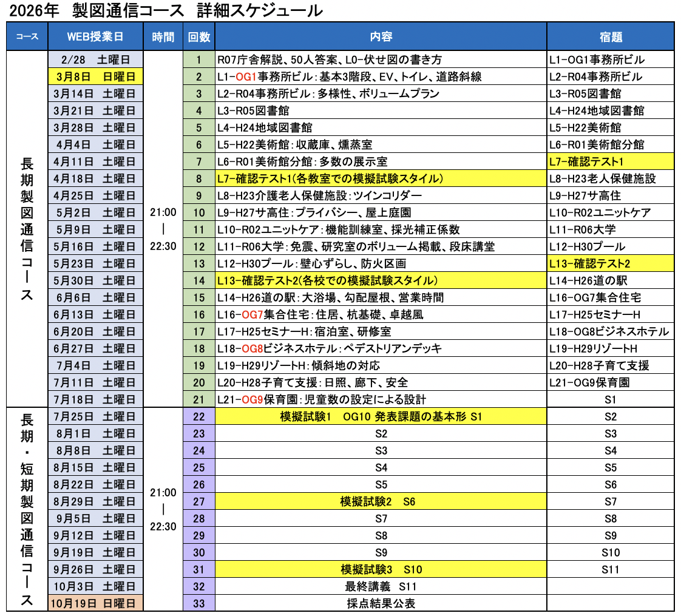The height and width of the screenshot is (616, 681).
Task: Click the R07庁舎解説 content cell
Action: (381, 59)
